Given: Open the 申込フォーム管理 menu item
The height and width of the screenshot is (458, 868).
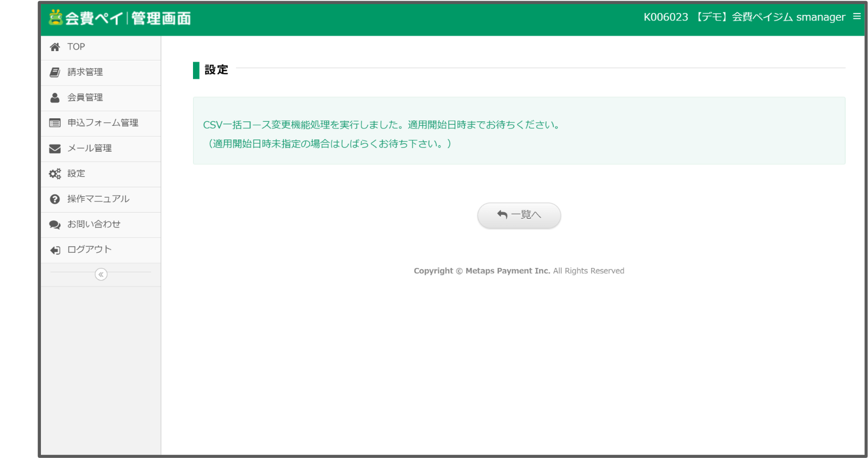Looking at the screenshot, I should (x=102, y=123).
